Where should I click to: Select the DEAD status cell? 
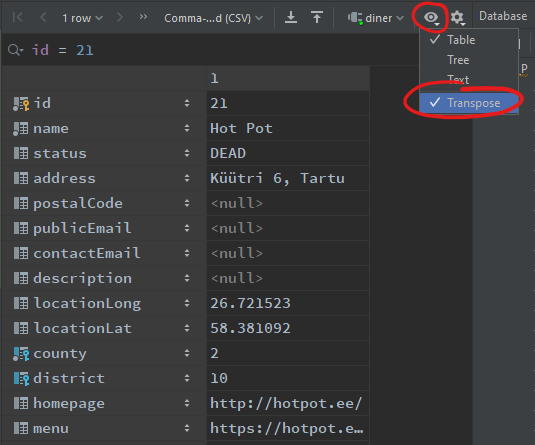click(288, 153)
